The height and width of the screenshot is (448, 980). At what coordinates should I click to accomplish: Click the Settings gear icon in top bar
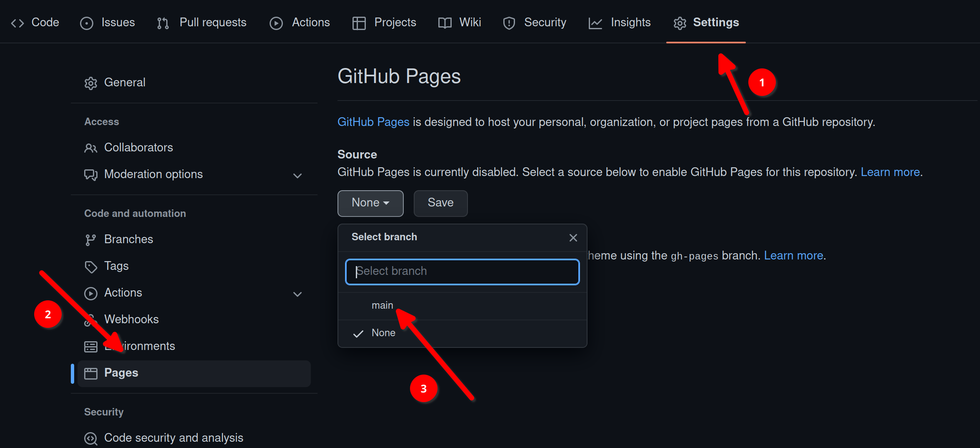coord(680,23)
